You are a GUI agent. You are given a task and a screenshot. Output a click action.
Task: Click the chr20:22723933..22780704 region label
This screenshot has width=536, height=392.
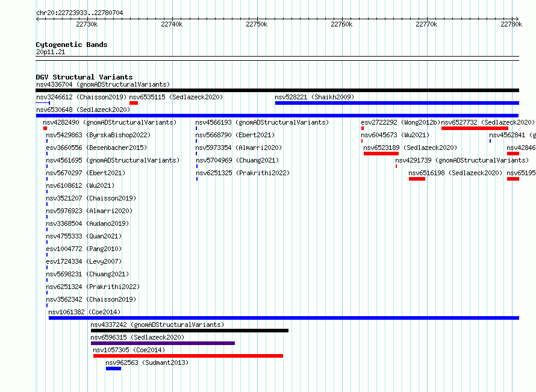(x=79, y=13)
